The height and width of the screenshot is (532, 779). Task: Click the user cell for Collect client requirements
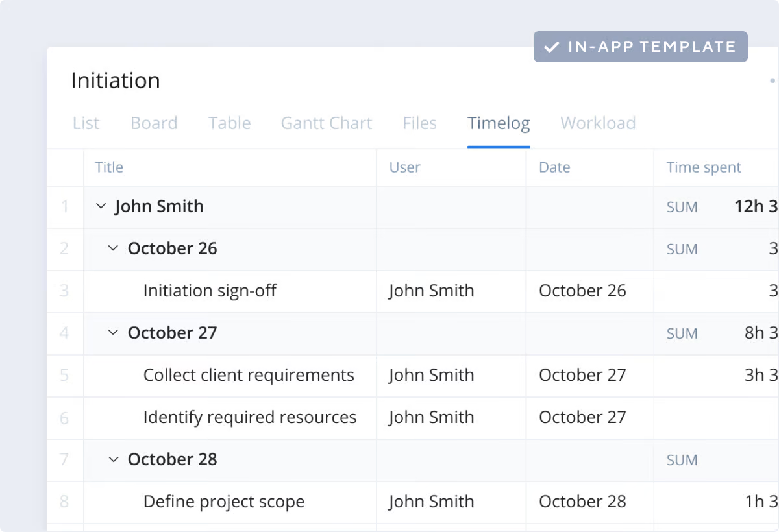(x=451, y=376)
